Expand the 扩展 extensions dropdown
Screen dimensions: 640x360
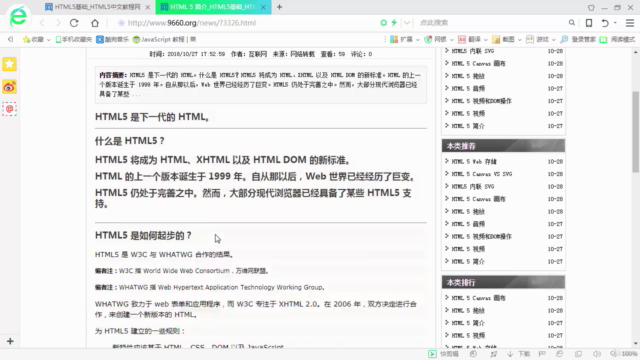pos(417,40)
